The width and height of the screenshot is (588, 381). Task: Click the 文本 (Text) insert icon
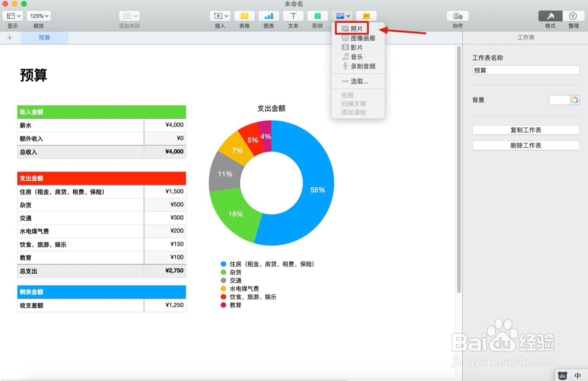pos(293,16)
